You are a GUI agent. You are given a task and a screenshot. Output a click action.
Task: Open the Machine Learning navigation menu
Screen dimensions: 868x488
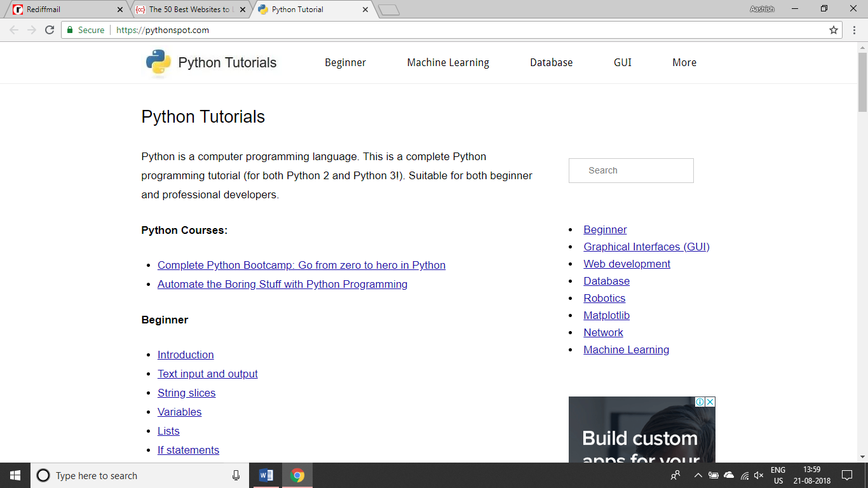coord(448,62)
